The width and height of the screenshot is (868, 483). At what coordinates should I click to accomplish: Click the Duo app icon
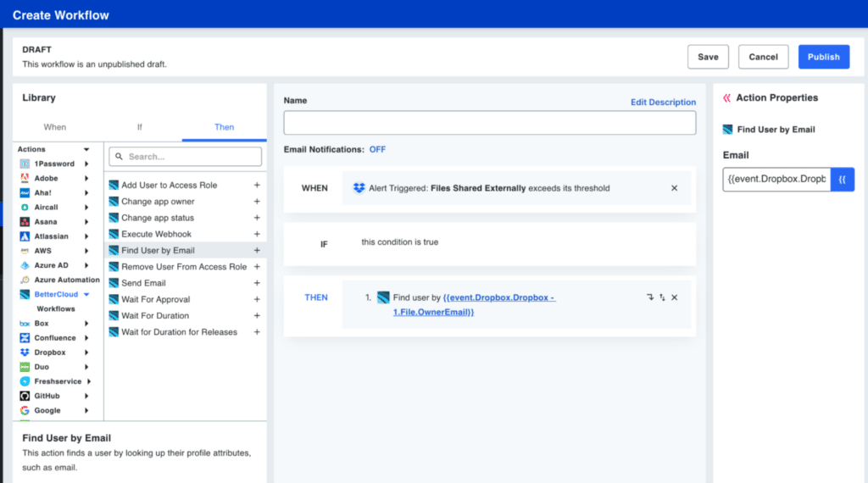25,367
